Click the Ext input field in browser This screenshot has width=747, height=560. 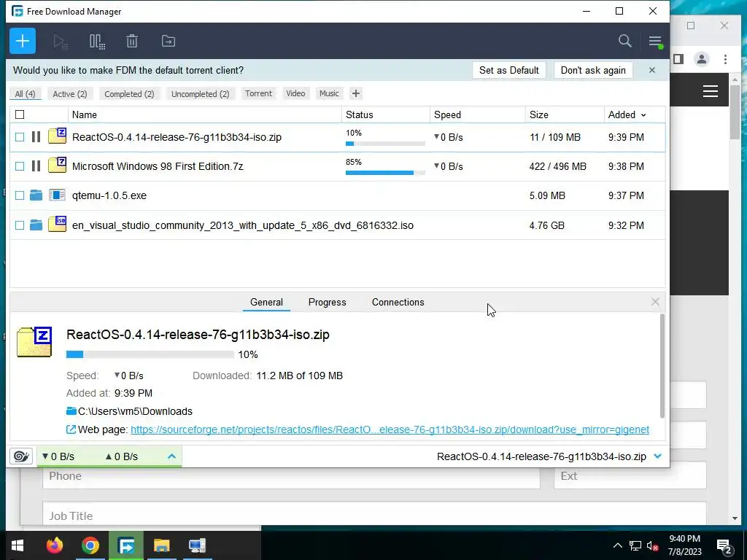630,475
